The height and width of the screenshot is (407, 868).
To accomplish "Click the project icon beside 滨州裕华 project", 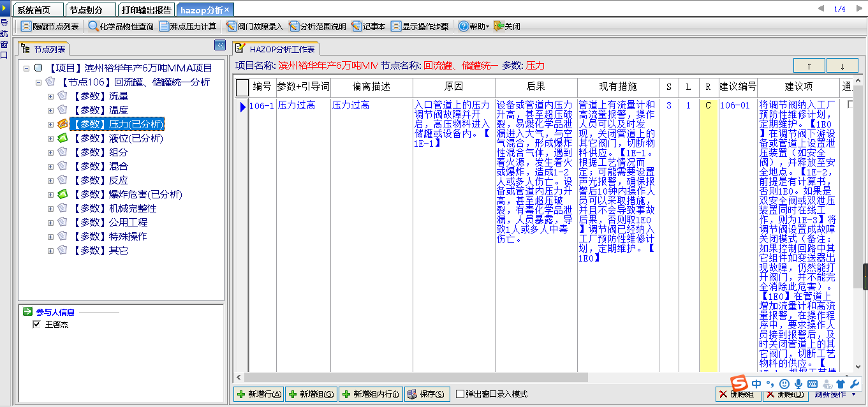I will 38,68.
